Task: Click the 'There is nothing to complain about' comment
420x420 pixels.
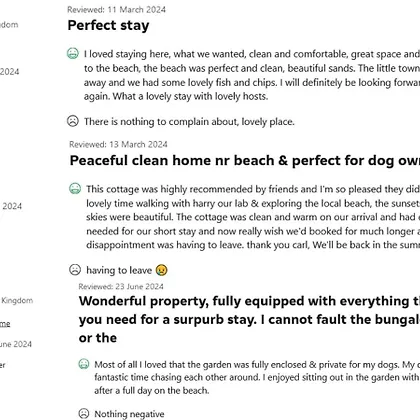Action: tap(189, 121)
